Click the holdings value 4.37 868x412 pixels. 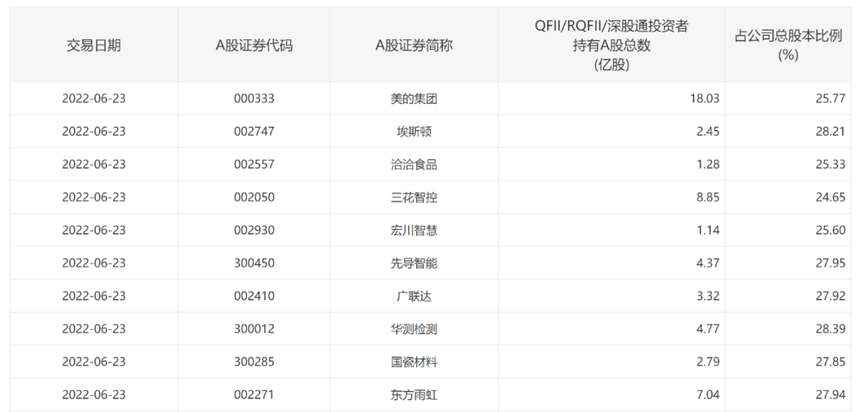(709, 263)
